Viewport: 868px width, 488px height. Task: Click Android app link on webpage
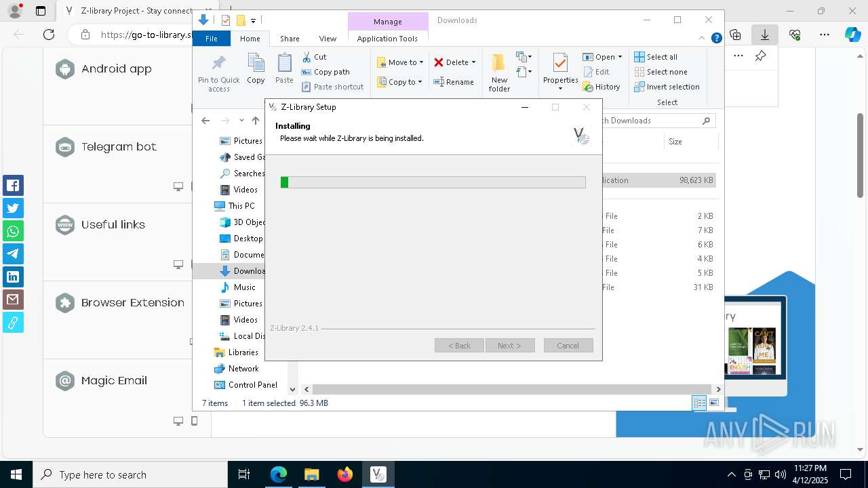117,68
